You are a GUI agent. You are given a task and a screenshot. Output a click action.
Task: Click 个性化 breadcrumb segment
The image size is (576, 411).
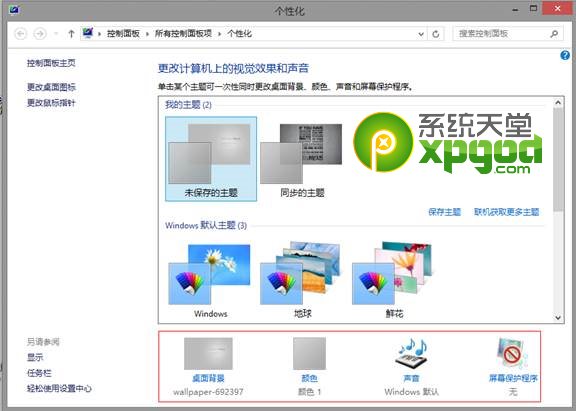coord(239,34)
